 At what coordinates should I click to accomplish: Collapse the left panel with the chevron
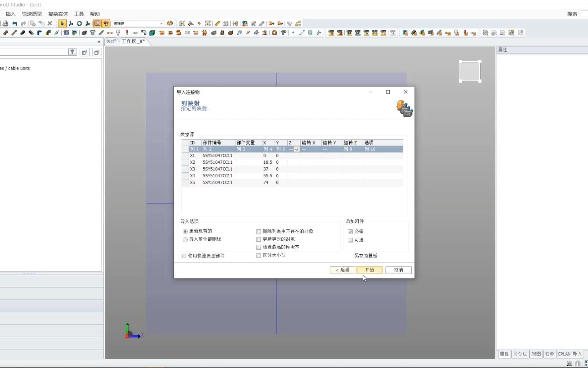click(99, 42)
